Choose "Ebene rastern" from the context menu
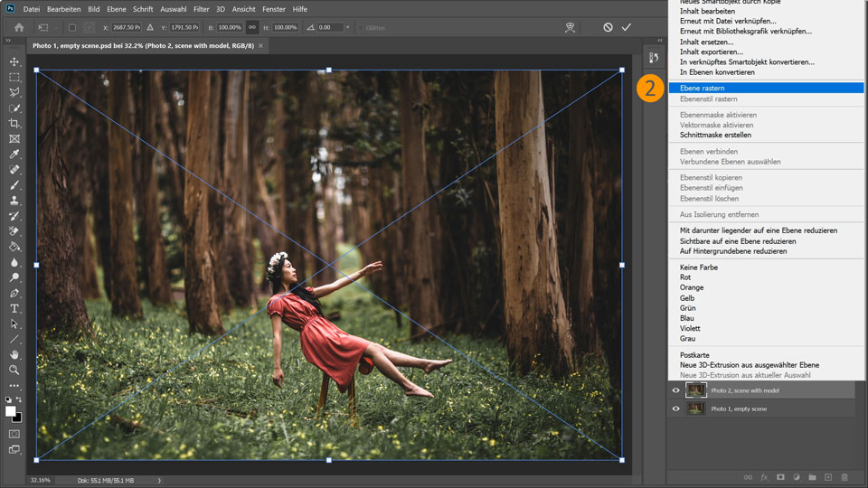868x488 pixels. pyautogui.click(x=702, y=88)
